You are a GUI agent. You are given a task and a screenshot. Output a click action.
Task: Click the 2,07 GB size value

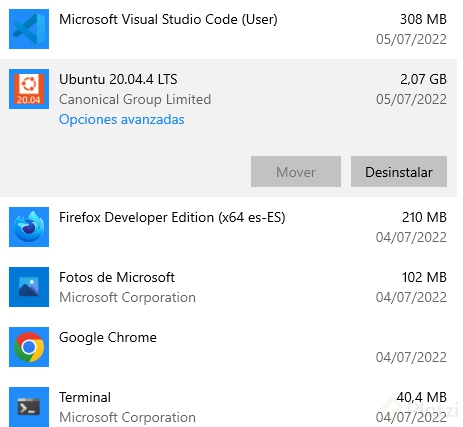[x=423, y=79]
